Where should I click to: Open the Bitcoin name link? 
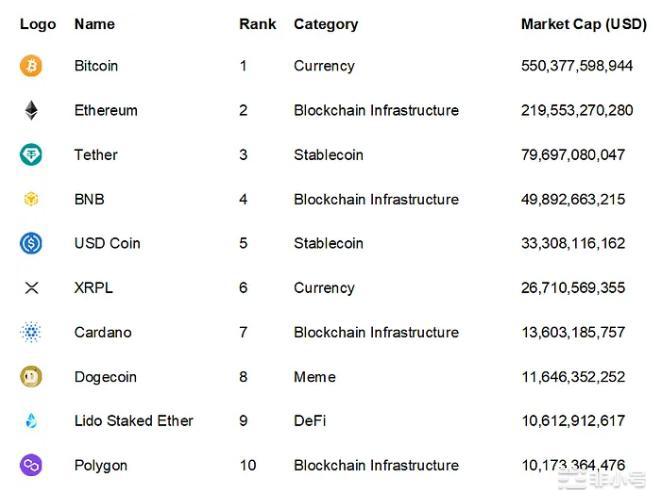[x=96, y=66]
